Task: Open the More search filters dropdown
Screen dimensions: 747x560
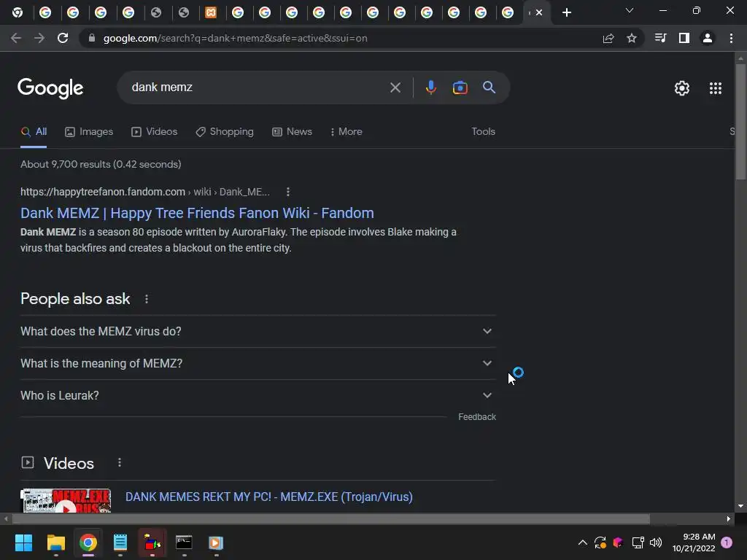Action: [x=346, y=132]
